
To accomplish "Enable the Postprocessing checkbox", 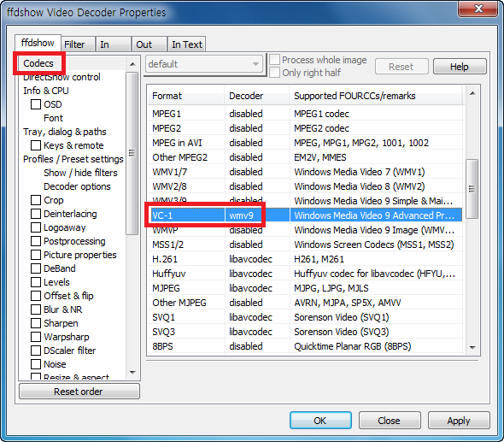I will [36, 241].
